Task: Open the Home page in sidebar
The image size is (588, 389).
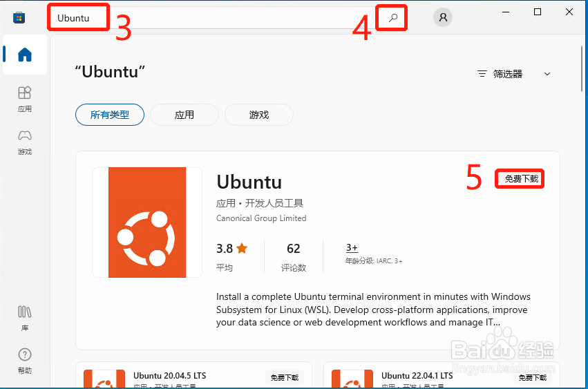Action: 25,55
